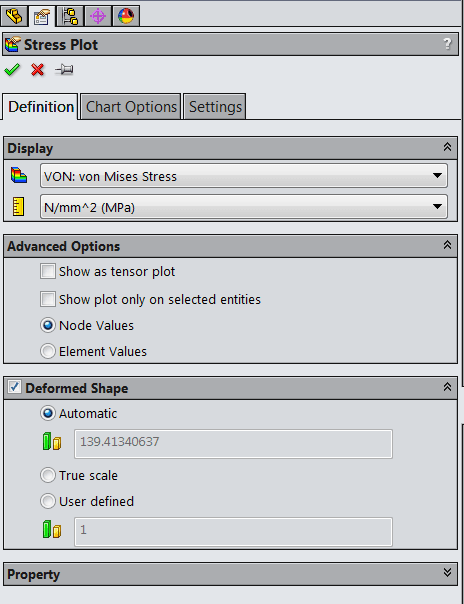Confirm stress plot with green checkmark
The image size is (464, 604).
coord(12,70)
